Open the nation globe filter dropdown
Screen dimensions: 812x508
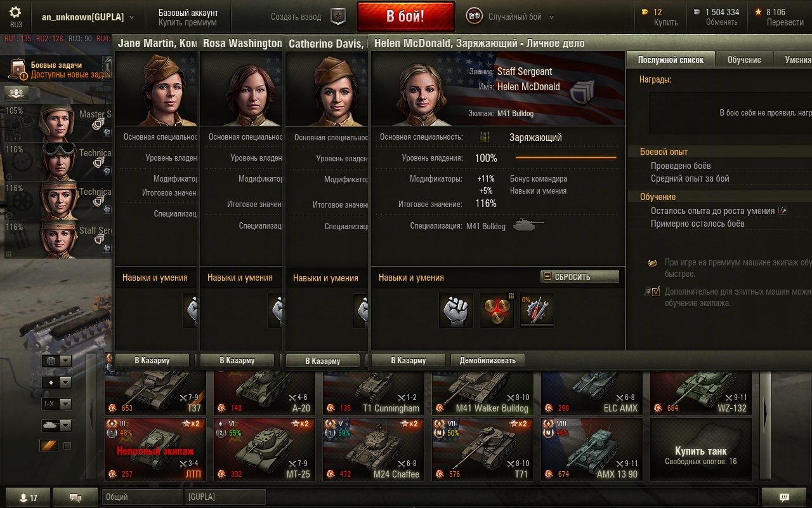(56, 361)
